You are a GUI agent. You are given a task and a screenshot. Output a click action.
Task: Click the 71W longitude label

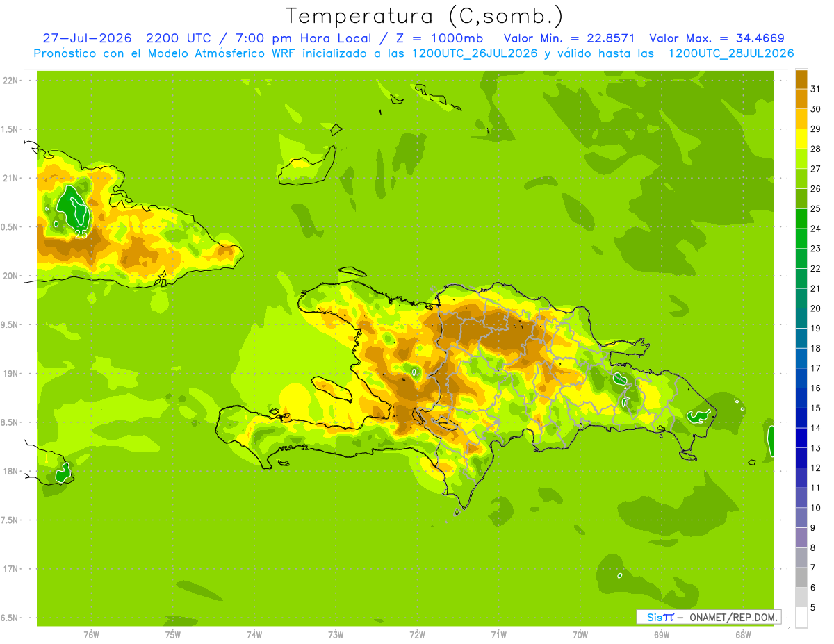pos(498,634)
